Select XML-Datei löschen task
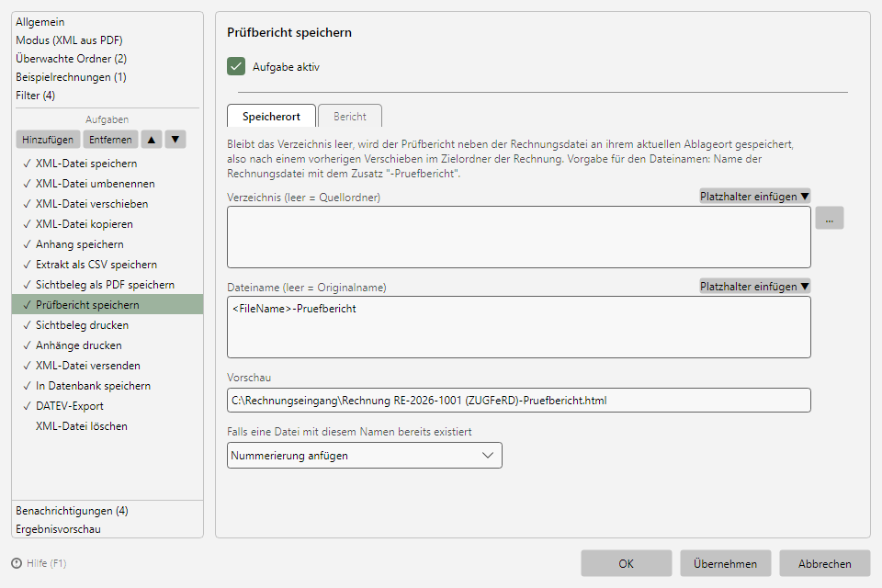Screen dimensions: 882x588 [x=107, y=426]
